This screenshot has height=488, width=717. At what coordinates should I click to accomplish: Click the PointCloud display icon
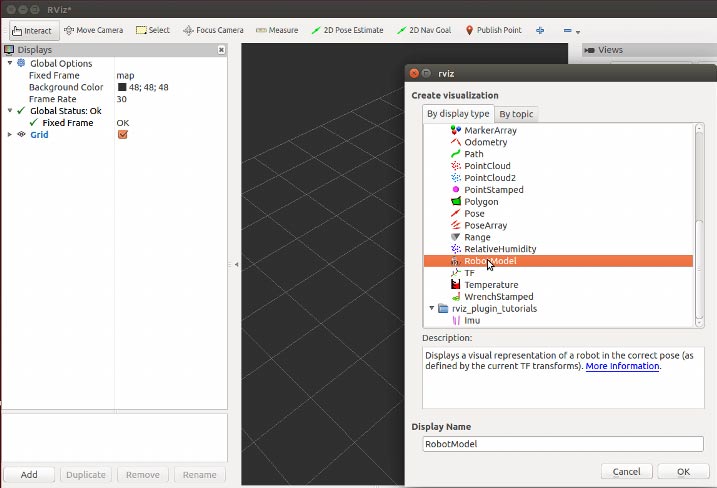coord(455,166)
